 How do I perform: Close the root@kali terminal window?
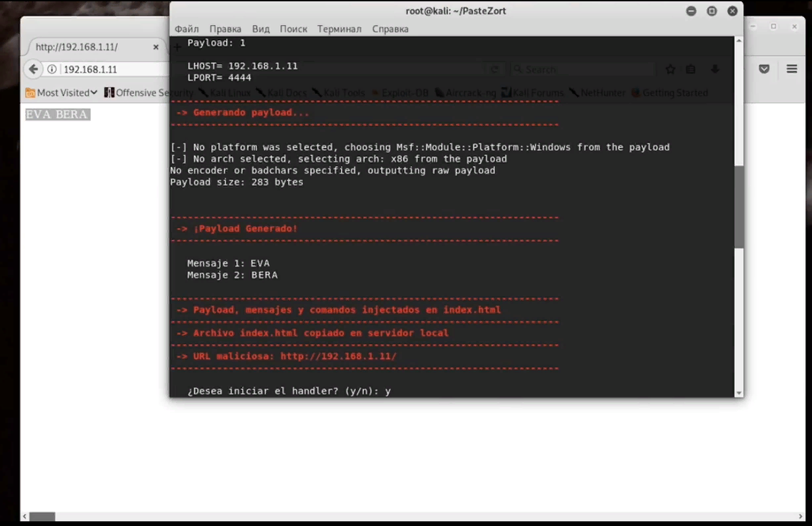pos(732,11)
